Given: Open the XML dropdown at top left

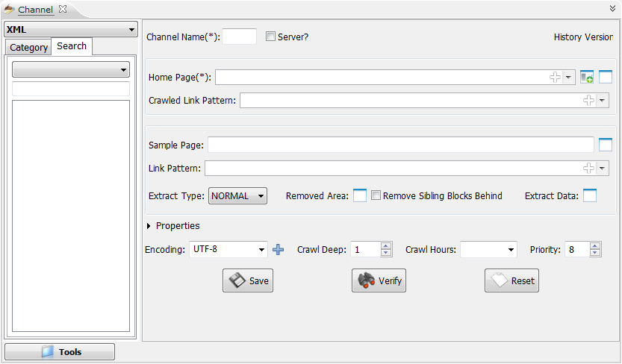Looking at the screenshot, I should pos(71,30).
